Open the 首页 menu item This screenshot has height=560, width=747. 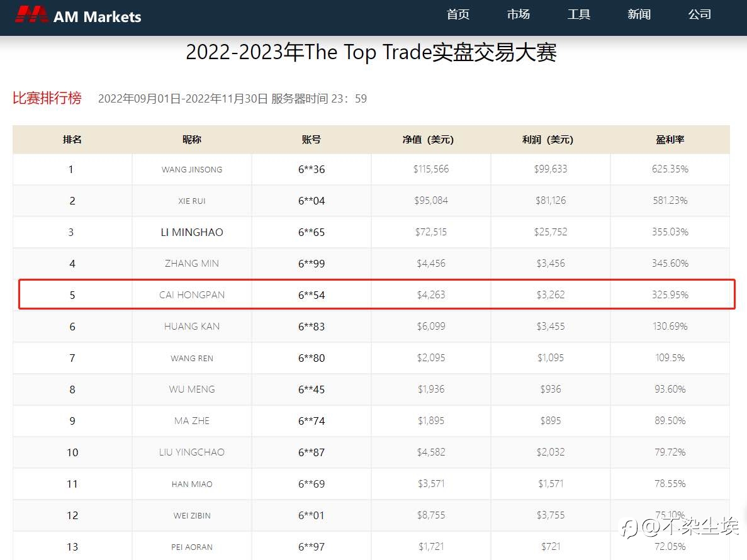coord(458,14)
